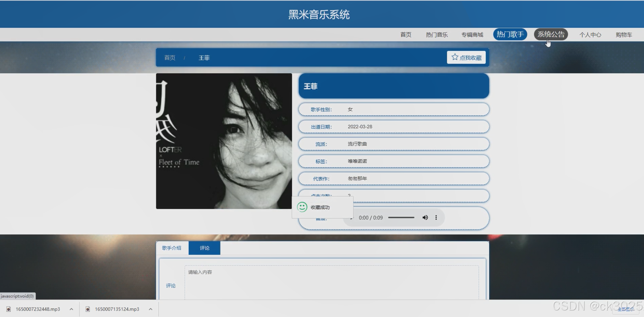Viewport: 644px width, 317px height.
Task: Click the 代表作 label
Action: point(321,179)
